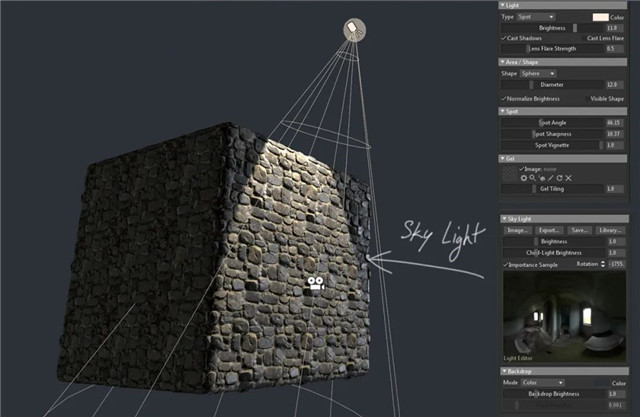Open the Backdrop Mode dropdown
The width and height of the screenshot is (640, 417).
(547, 382)
